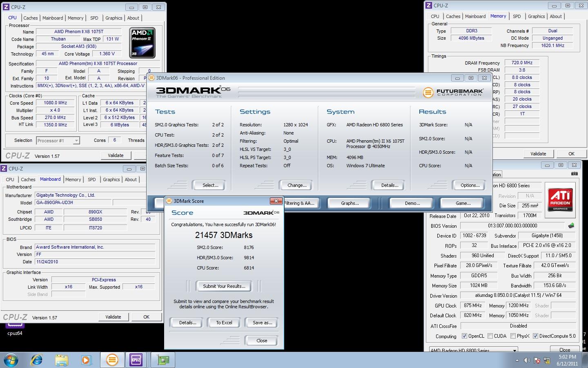
Task: Click Details... in 3DMark Score dialog
Action: point(187,323)
